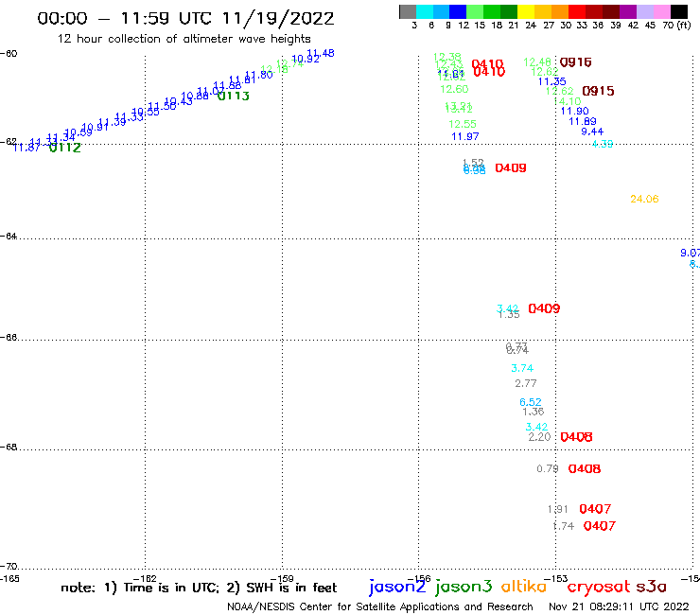700x615 pixels.
Task: Click the orange swatch above label 30
Action: coord(560,11)
